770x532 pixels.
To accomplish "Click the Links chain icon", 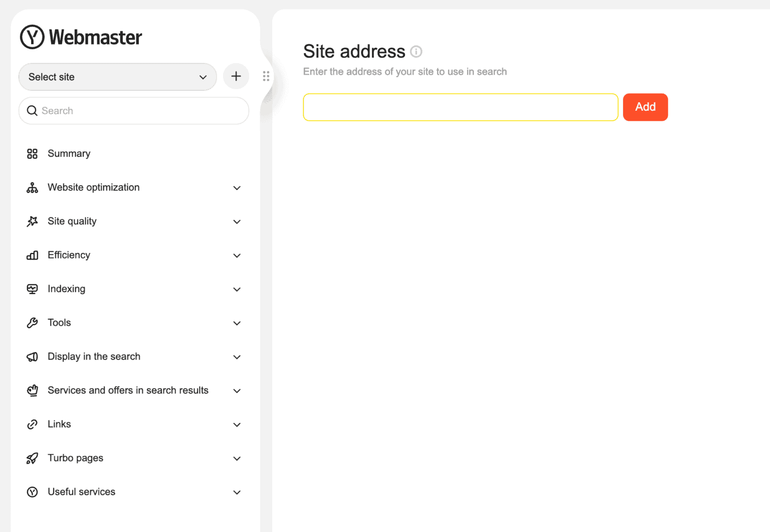I will coord(32,424).
